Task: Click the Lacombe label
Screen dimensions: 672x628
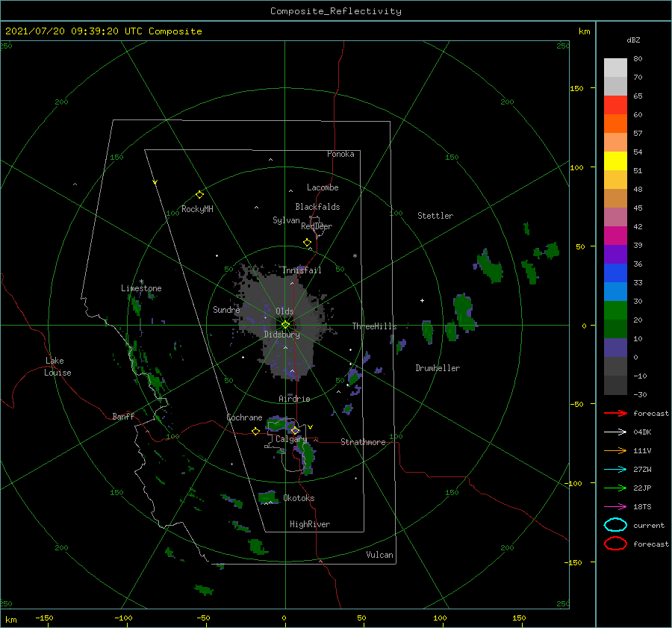Action: coord(323,187)
